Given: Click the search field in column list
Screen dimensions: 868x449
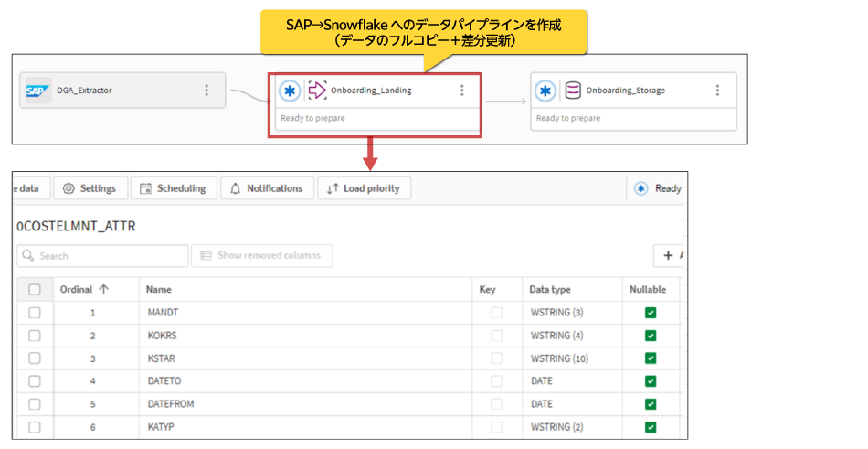Looking at the screenshot, I should (102, 256).
